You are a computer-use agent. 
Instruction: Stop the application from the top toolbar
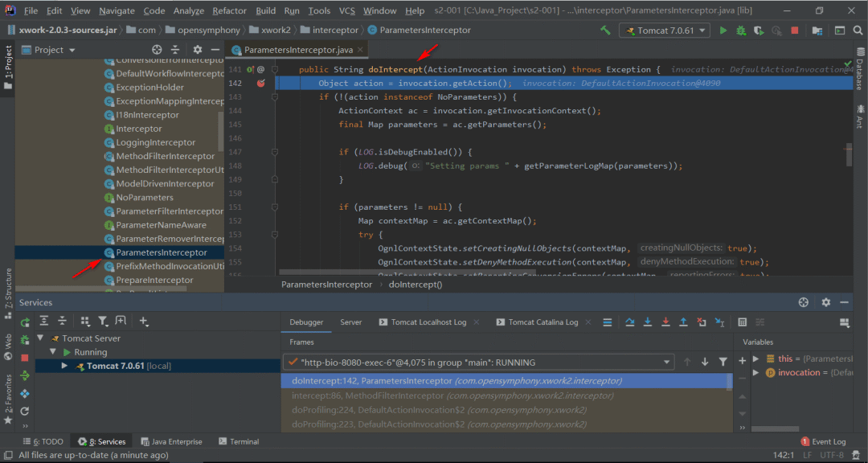(x=795, y=31)
